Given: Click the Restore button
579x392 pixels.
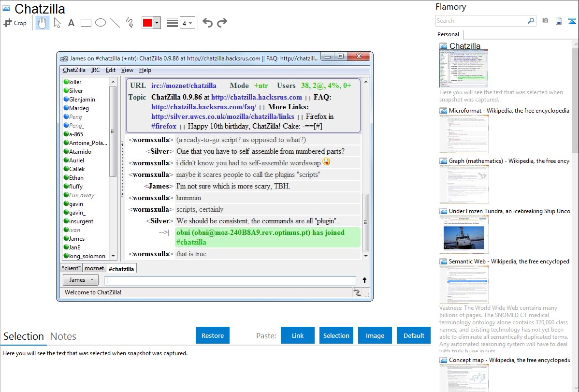Looking at the screenshot, I should pyautogui.click(x=213, y=335).
